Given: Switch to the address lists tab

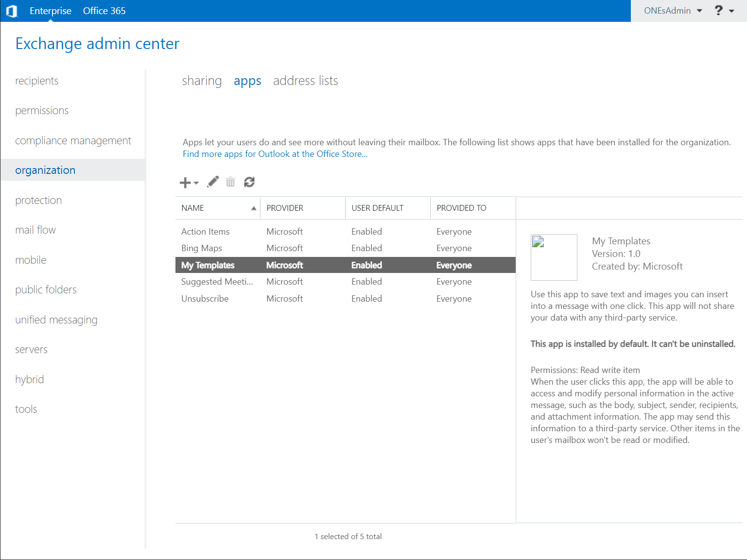Looking at the screenshot, I should pos(305,81).
